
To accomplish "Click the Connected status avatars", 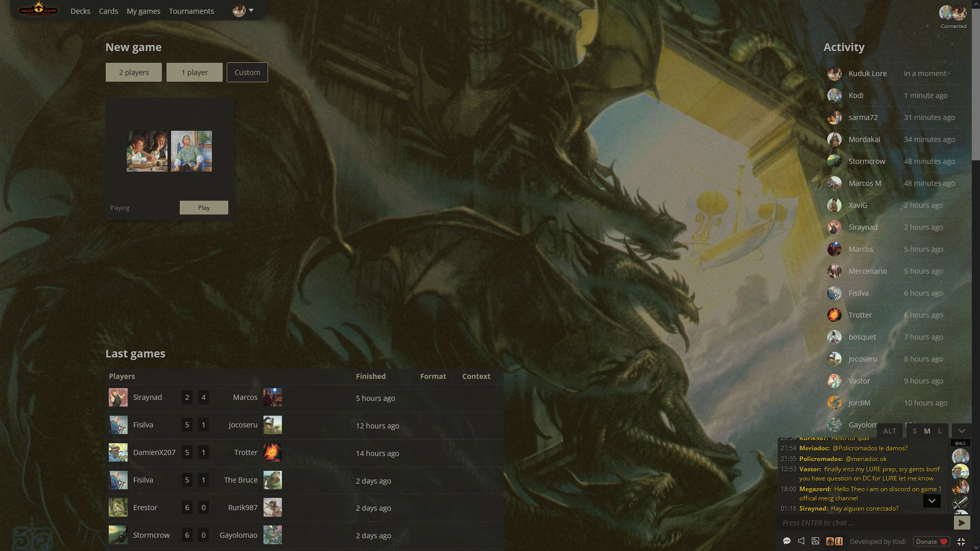I will (x=953, y=13).
